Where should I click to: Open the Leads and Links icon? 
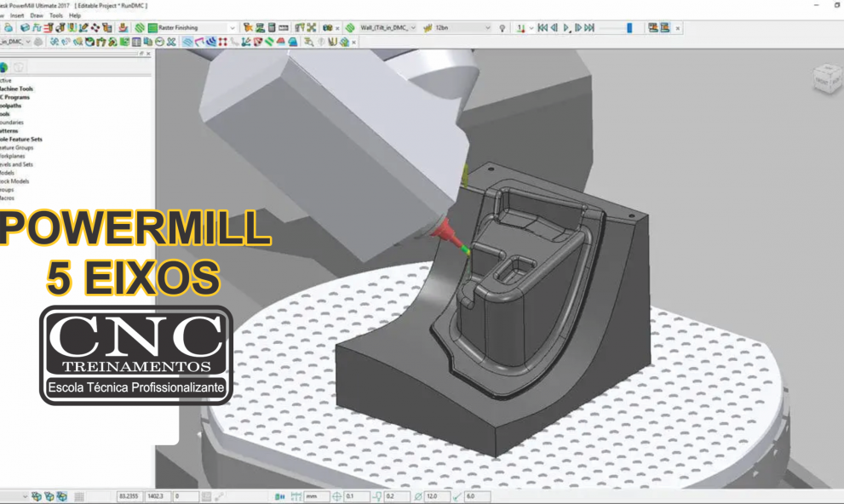pos(72,27)
